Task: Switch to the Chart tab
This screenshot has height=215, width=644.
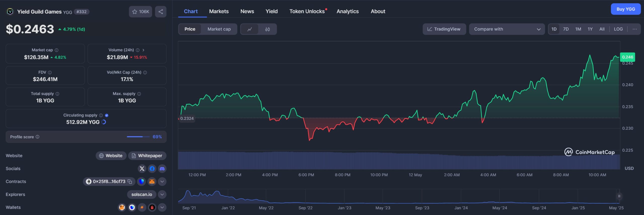Action: [191, 11]
